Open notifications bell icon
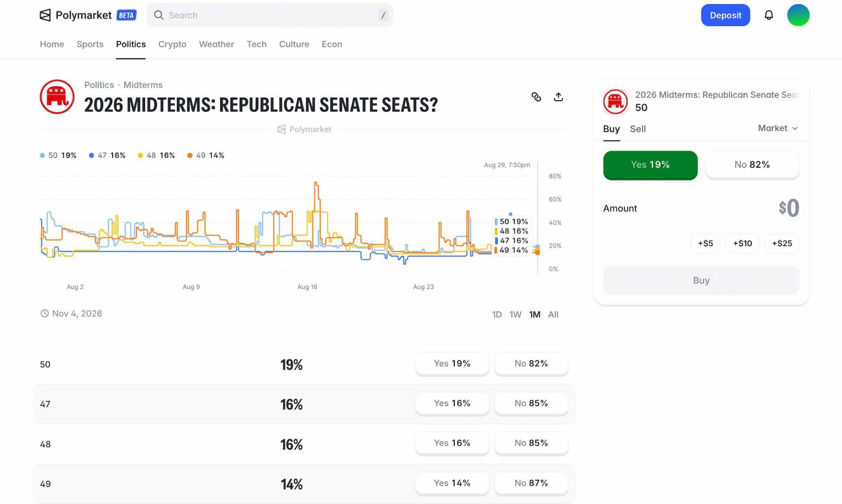Screen dimensions: 842x504 pos(768,15)
